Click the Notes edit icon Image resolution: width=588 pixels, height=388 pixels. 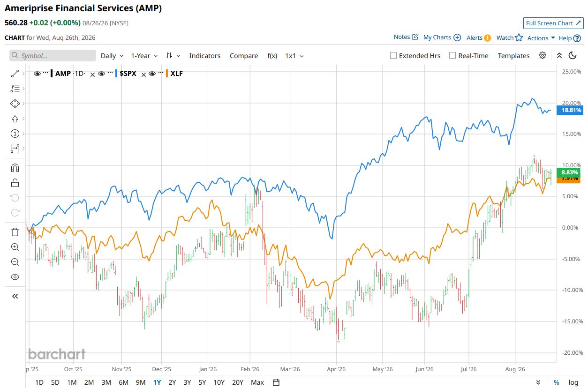click(415, 37)
